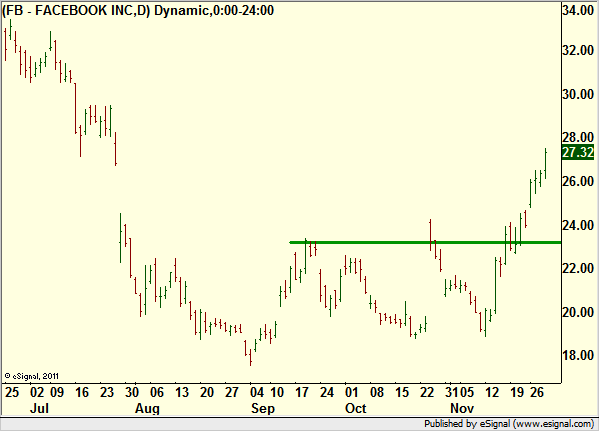Click the 26.00 price axis label
The image size is (599, 431).
tap(578, 181)
